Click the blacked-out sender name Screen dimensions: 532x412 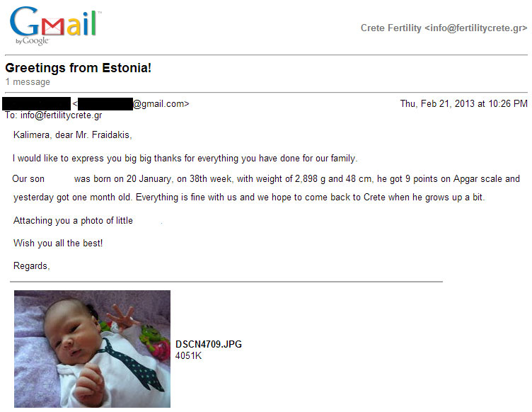pyautogui.click(x=36, y=103)
